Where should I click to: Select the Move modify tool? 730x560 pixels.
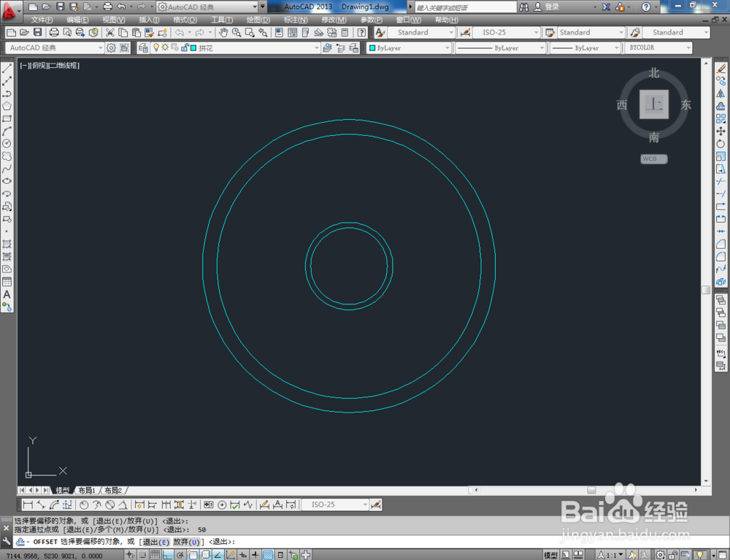coord(721,131)
